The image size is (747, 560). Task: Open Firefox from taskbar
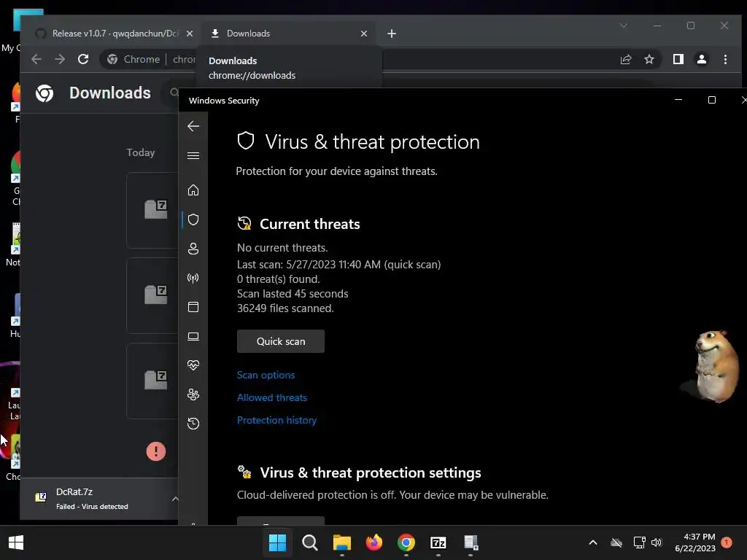coord(374,542)
